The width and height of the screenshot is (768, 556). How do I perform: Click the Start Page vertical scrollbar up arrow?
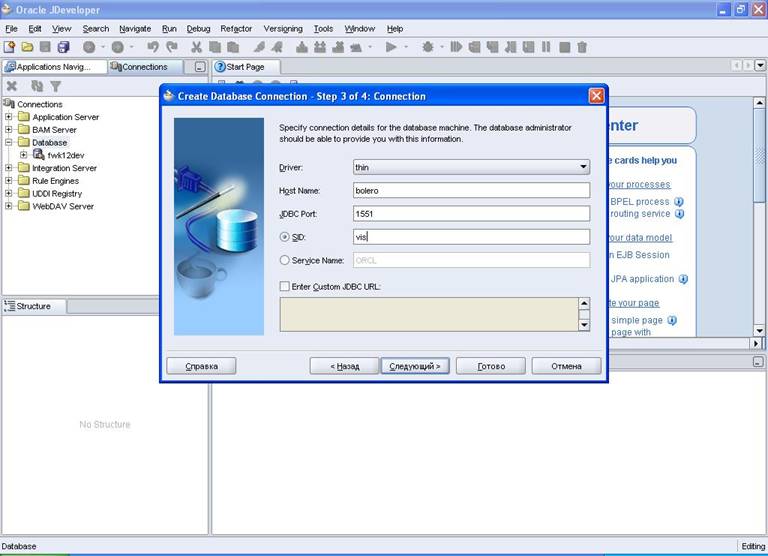tap(759, 103)
